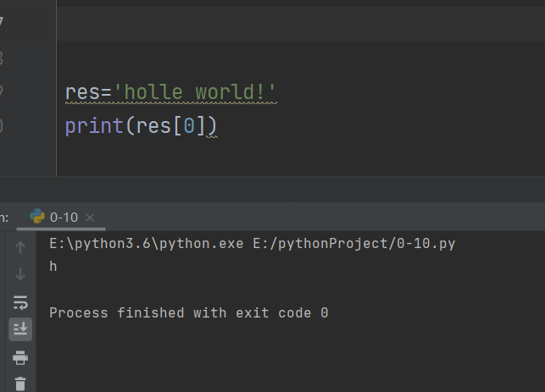Click the Python icon on 0-10 tab

37,216
